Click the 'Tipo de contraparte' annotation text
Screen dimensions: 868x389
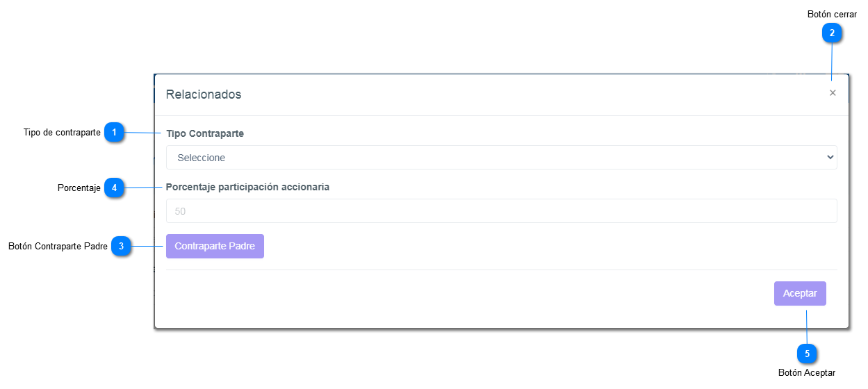click(x=62, y=133)
